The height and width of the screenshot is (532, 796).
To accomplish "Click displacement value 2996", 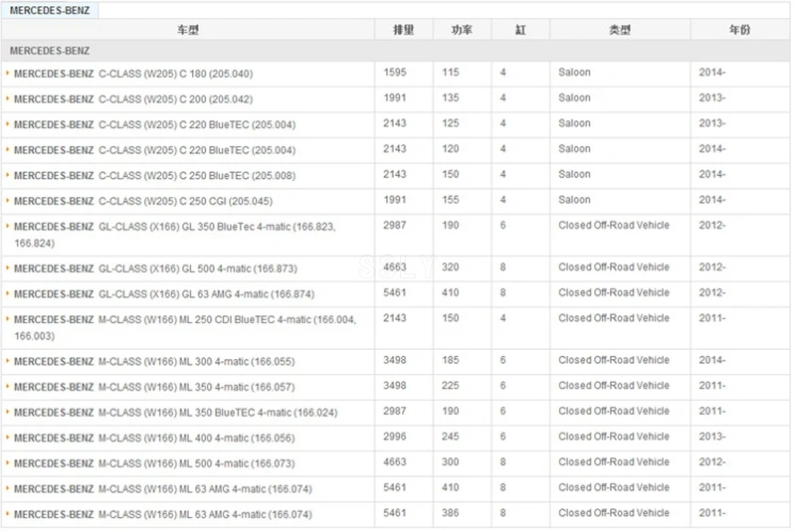I will 395,437.
